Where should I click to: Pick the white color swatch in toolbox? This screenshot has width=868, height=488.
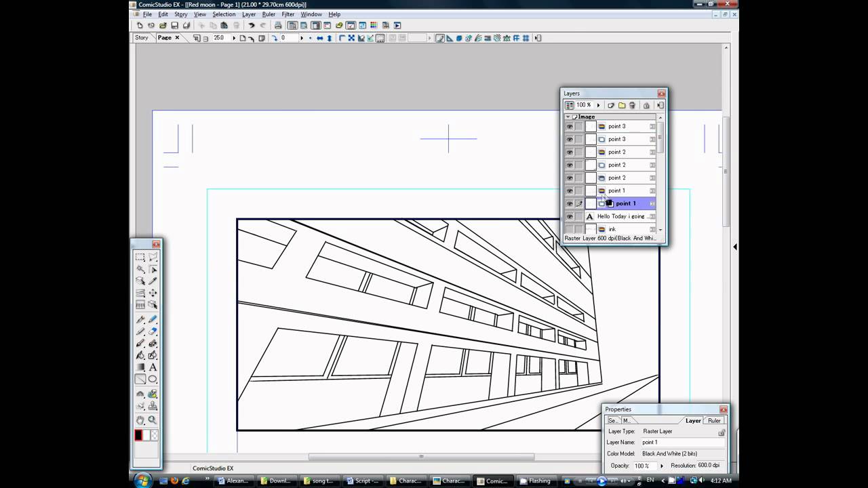(x=146, y=435)
